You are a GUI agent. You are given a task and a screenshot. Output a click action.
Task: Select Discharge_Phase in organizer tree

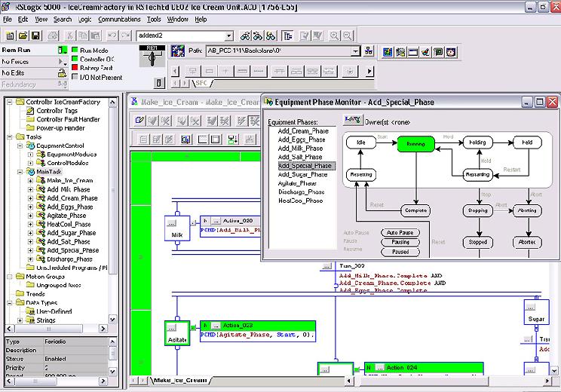click(69, 259)
